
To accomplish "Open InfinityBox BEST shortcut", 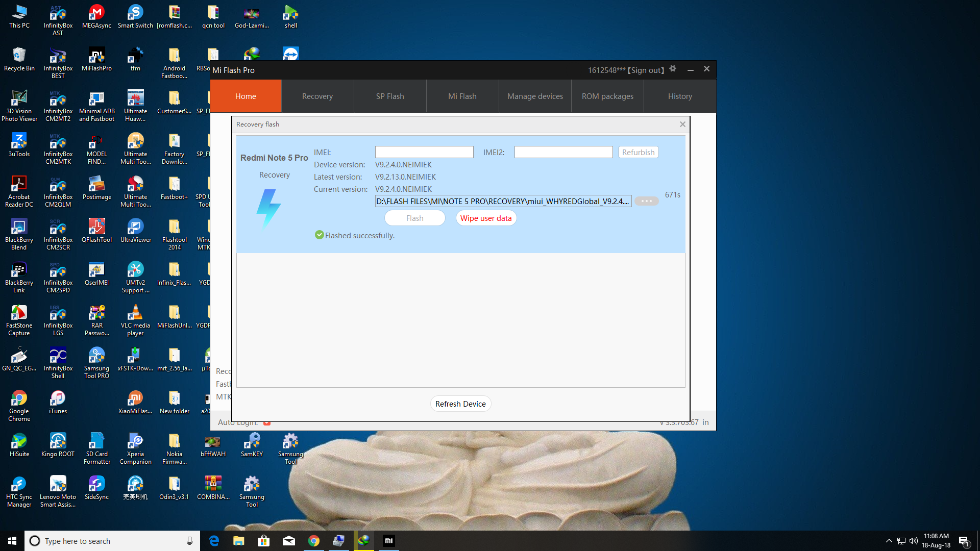I will click(58, 63).
